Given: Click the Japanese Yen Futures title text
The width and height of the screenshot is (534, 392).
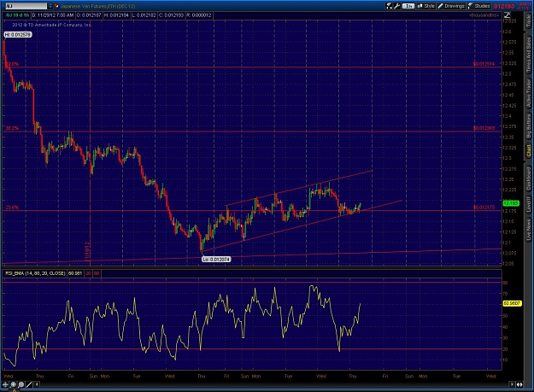Looking at the screenshot, I should pyautogui.click(x=97, y=6).
